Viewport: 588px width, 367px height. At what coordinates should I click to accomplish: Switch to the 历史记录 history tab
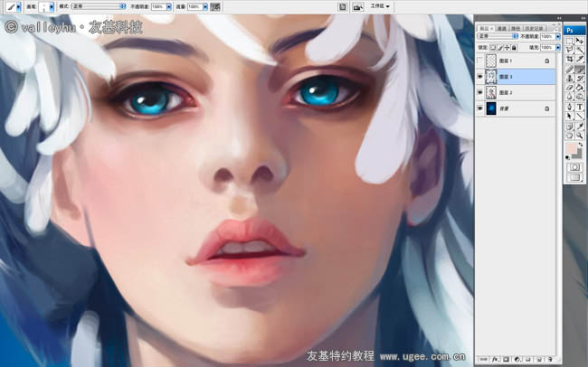533,29
